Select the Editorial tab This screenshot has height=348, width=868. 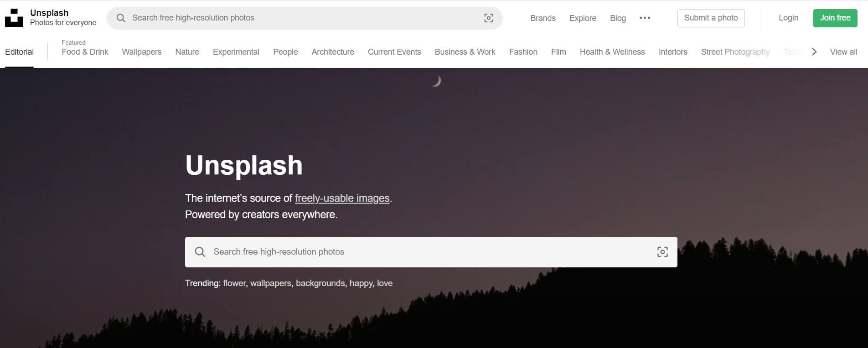(x=19, y=52)
